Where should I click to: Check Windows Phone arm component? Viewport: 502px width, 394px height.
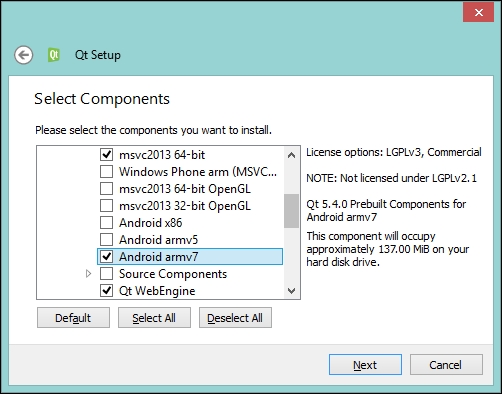tap(106, 172)
